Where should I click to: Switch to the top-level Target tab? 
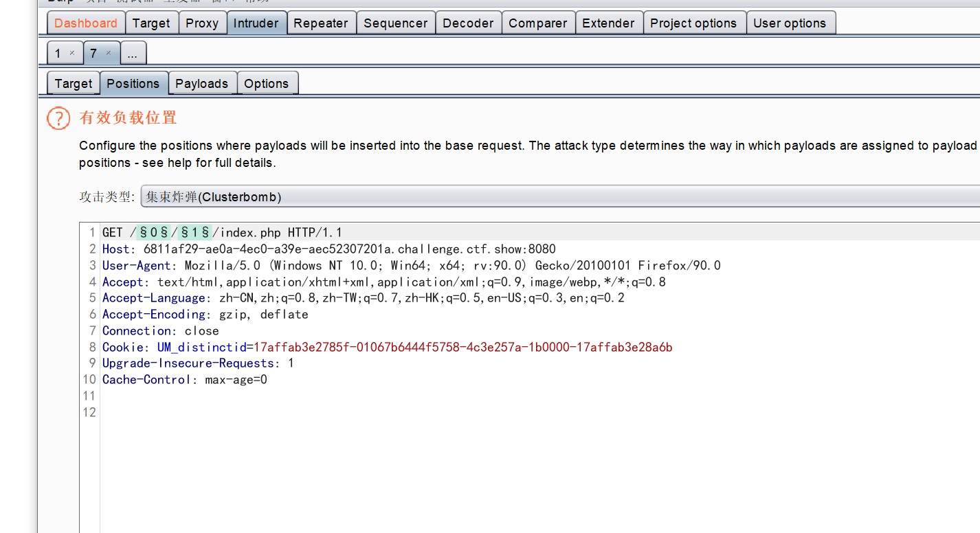click(151, 23)
